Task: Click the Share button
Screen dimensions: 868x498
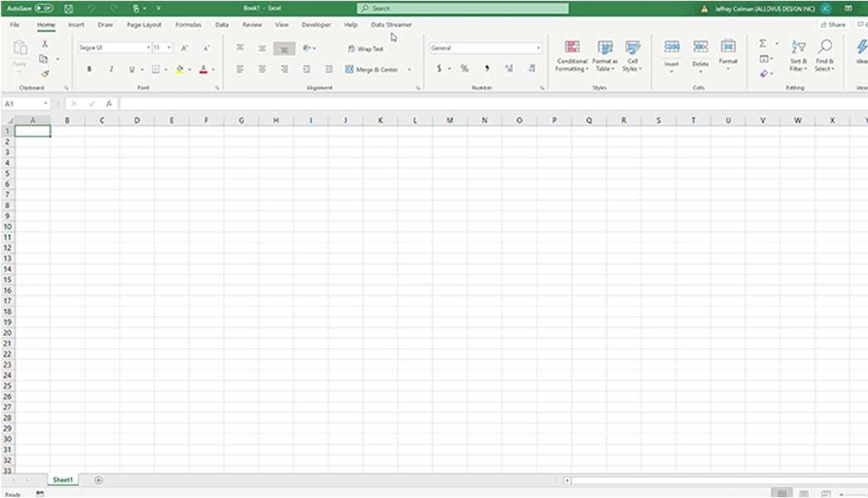Action: 833,25
